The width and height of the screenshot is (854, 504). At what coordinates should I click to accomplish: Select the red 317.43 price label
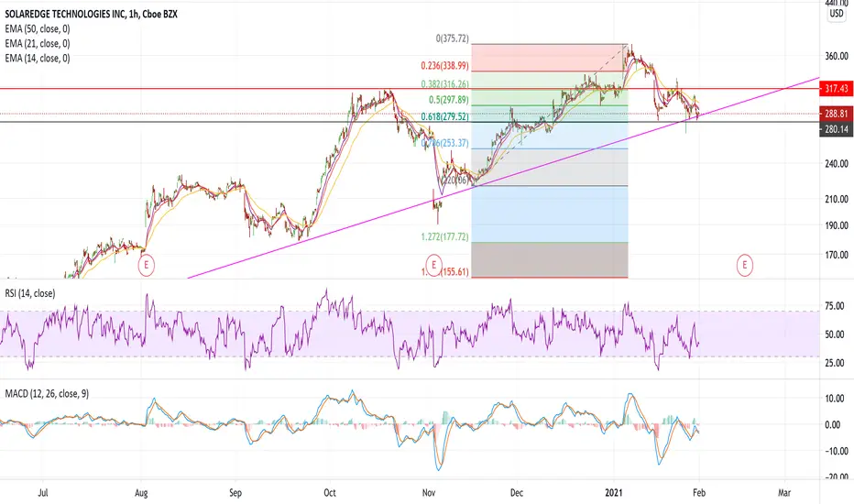coord(836,89)
